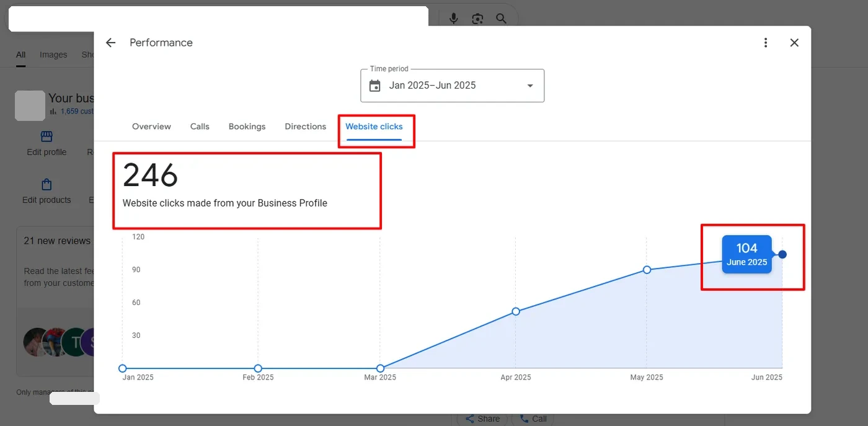Viewport: 868px width, 426px height.
Task: Select the All search tab
Action: tap(20, 55)
